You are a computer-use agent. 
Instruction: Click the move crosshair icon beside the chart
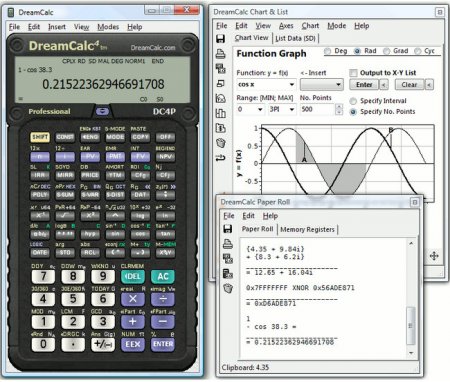[434, 256]
